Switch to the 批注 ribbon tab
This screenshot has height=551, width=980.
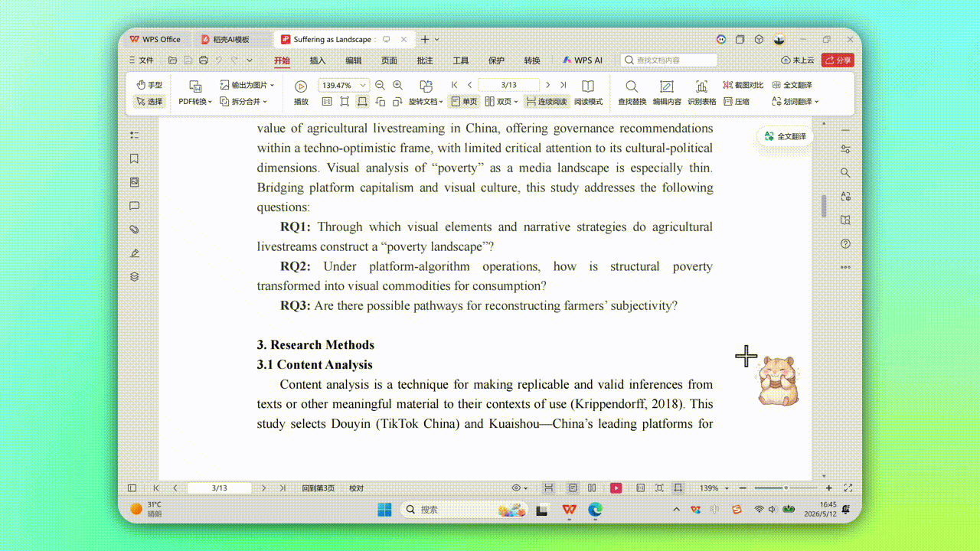pyautogui.click(x=425, y=60)
